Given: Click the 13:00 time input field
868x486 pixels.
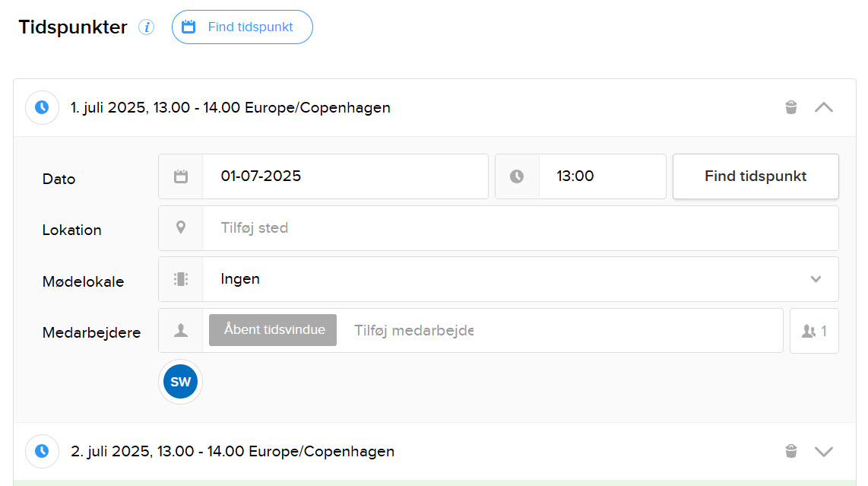Looking at the screenshot, I should click(x=601, y=176).
